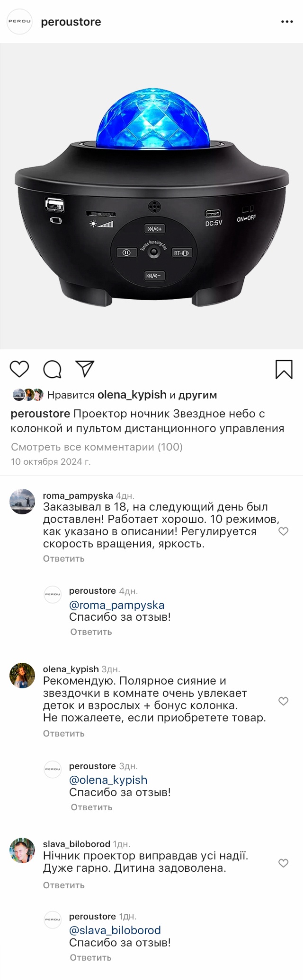Like the post with the heart icon

click(x=19, y=369)
